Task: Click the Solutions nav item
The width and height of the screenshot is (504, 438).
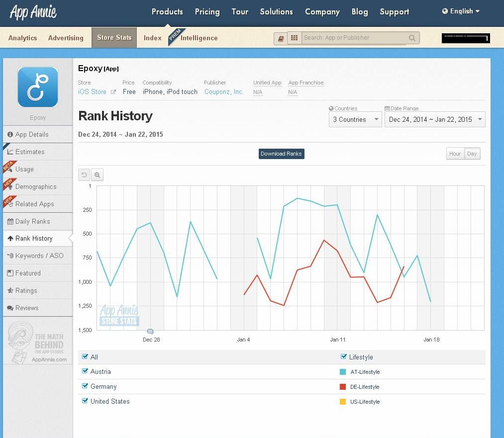Action: click(277, 12)
